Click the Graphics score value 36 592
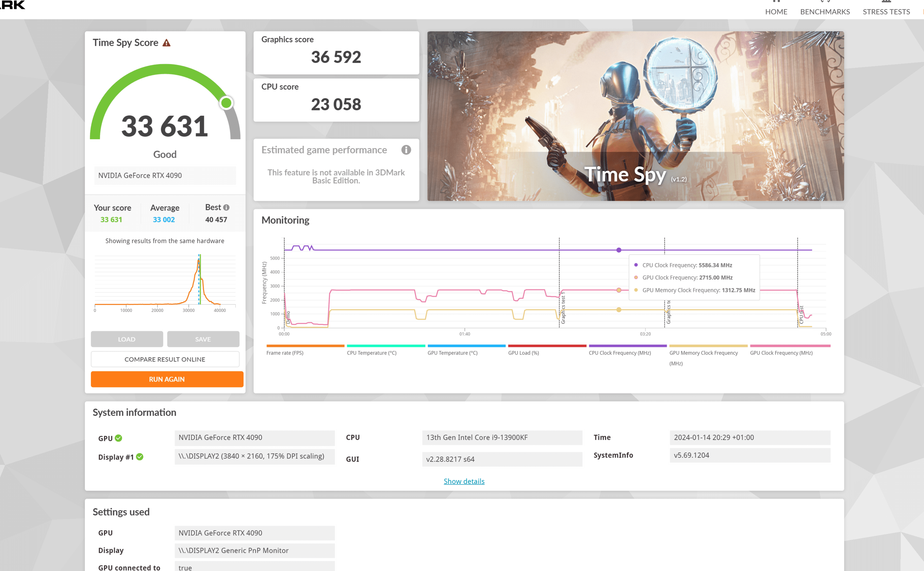Viewport: 924px width, 571px height. (x=336, y=57)
